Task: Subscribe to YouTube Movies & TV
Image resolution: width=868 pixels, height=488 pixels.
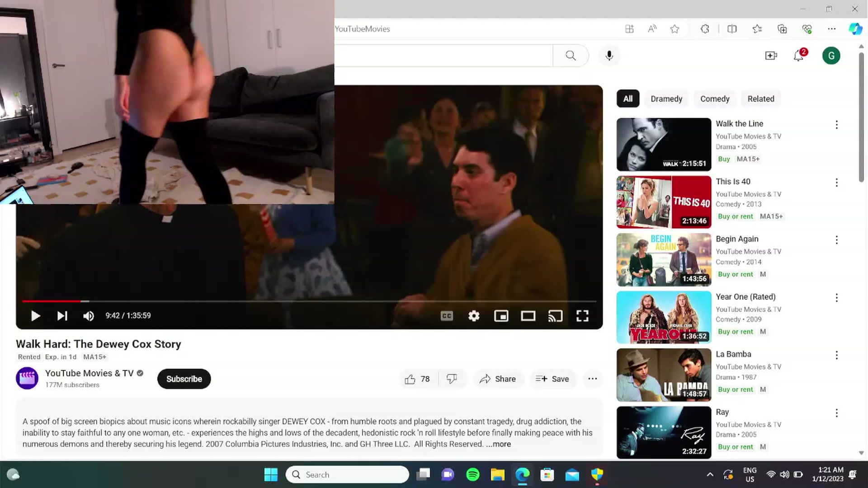Action: coord(184,379)
